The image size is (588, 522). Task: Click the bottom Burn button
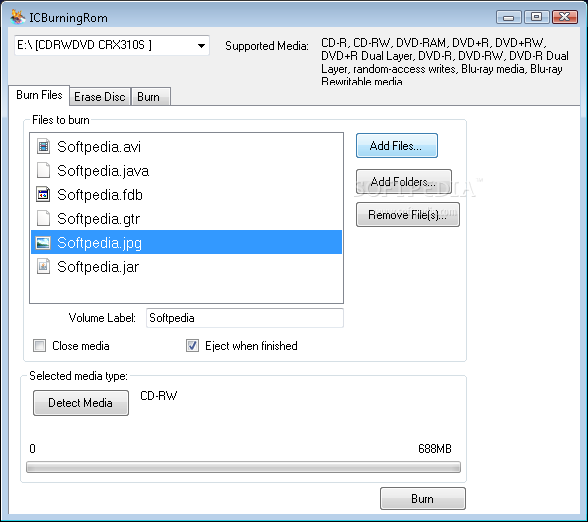click(423, 498)
